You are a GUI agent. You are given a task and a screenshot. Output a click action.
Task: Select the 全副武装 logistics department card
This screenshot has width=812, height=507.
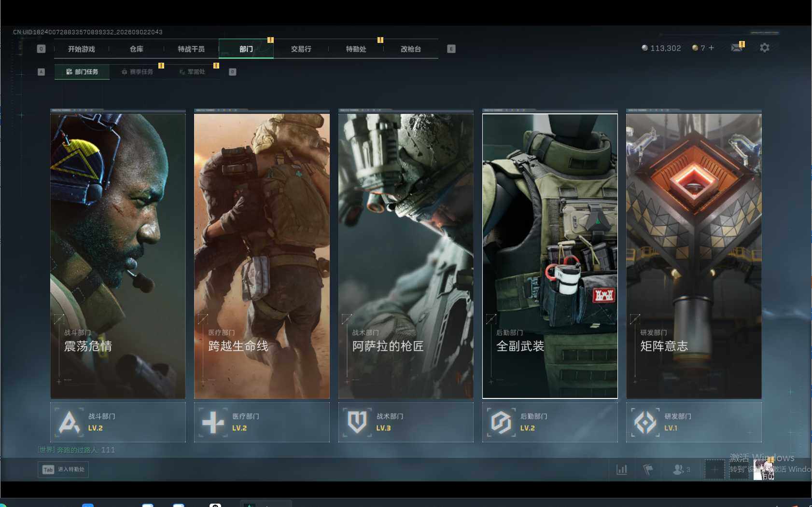pyautogui.click(x=550, y=256)
